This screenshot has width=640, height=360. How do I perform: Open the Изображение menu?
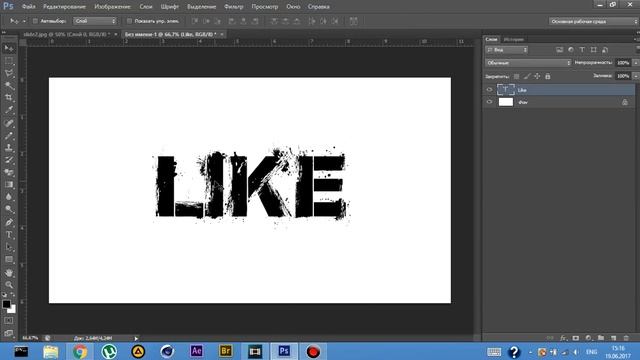tap(112, 7)
